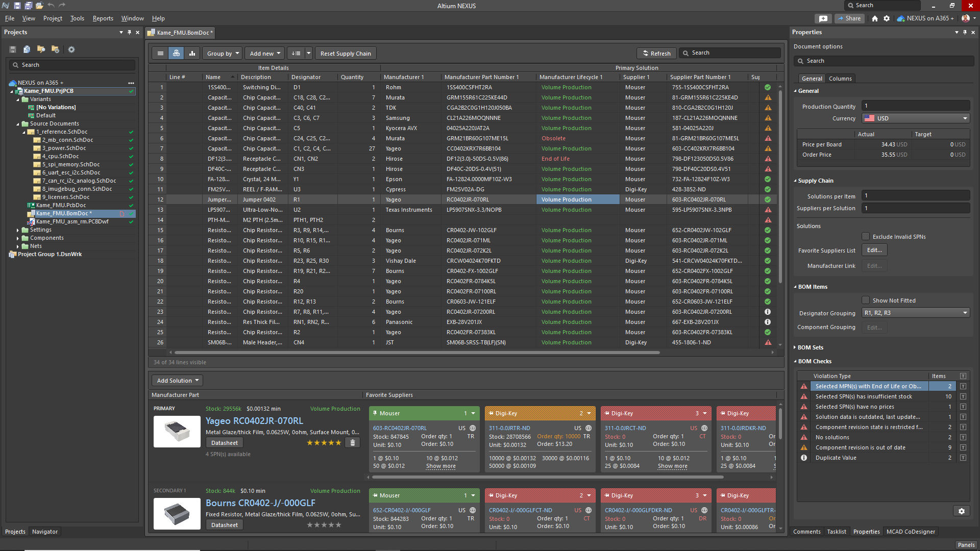Open the File menu
This screenshot has height=551, width=980.
click(x=10, y=18)
